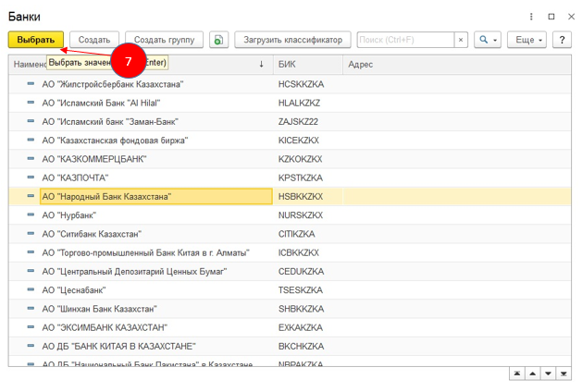Open the magnifier search dropdown
Image resolution: width=582 pixels, height=392 pixels.
[488, 40]
